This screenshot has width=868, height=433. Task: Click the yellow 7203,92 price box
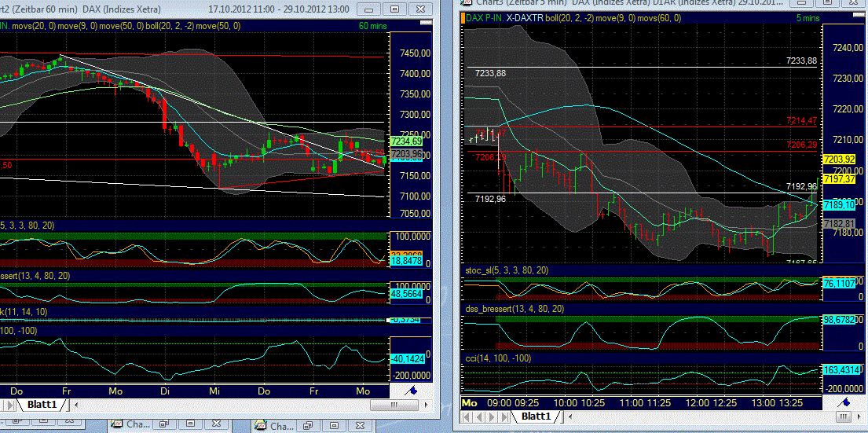840,160
